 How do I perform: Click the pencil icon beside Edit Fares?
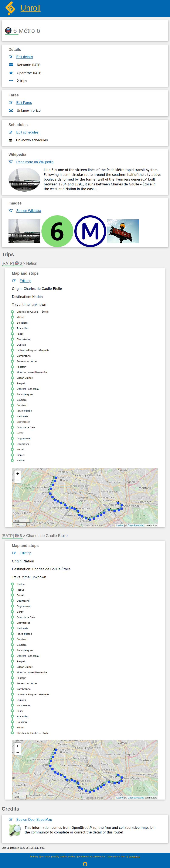(x=11, y=103)
